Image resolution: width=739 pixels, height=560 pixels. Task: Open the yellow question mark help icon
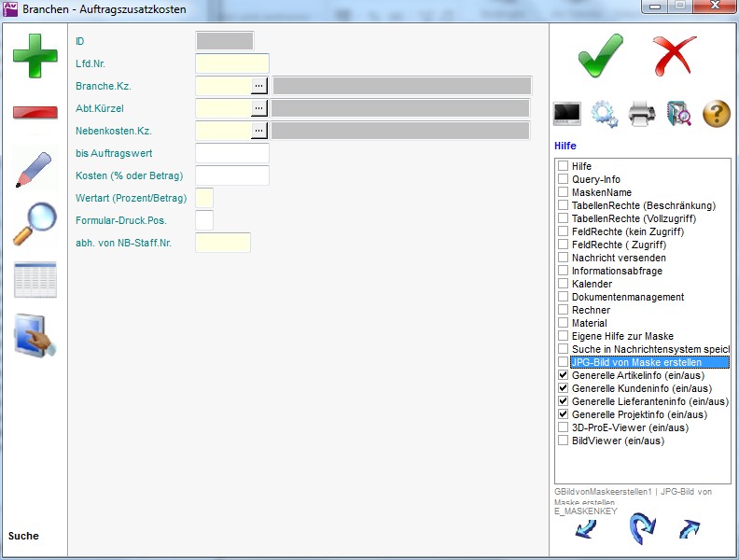716,114
